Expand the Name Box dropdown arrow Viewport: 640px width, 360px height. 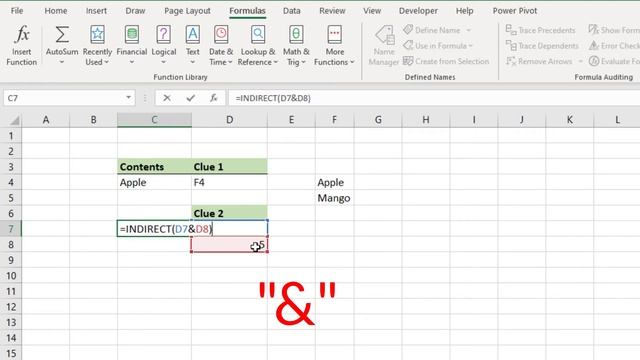(128, 98)
